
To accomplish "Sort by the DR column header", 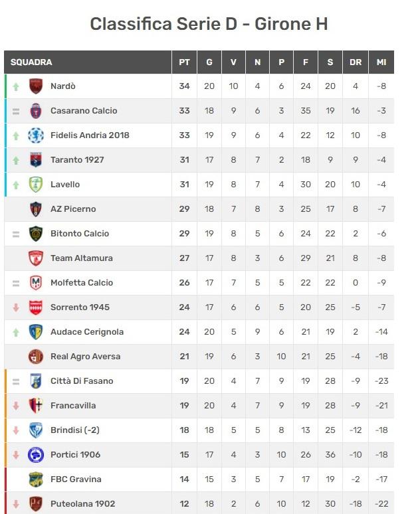I will (x=356, y=62).
